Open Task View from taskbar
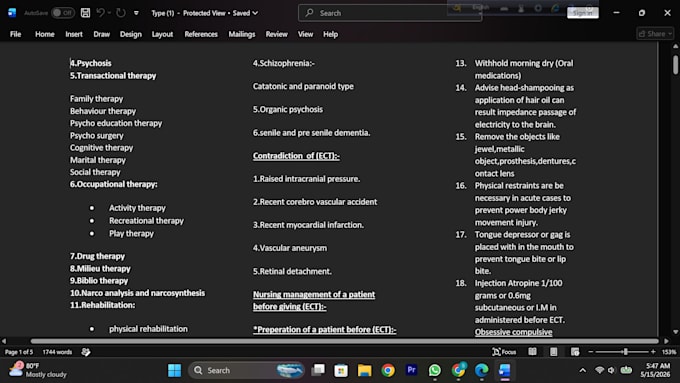Image resolution: width=680 pixels, height=383 pixels. 318,370
